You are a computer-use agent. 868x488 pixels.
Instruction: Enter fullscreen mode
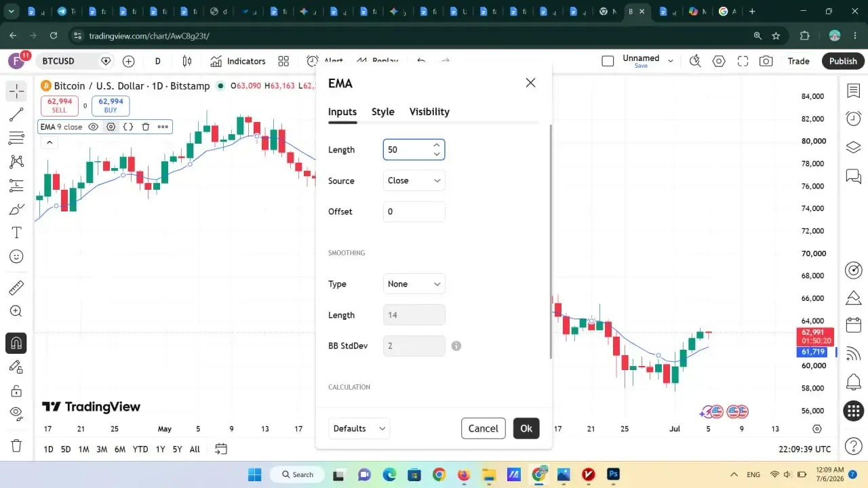(743, 61)
